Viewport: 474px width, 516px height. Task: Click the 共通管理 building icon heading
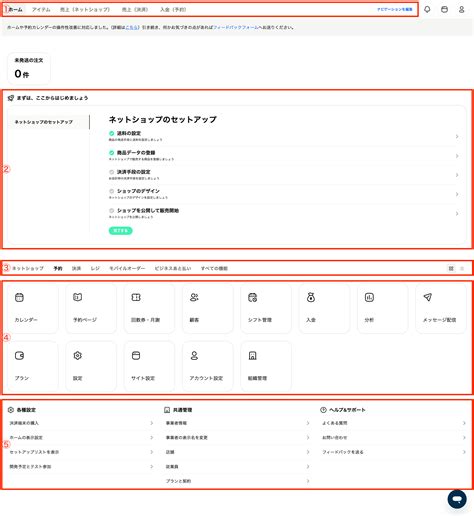pyautogui.click(x=167, y=410)
